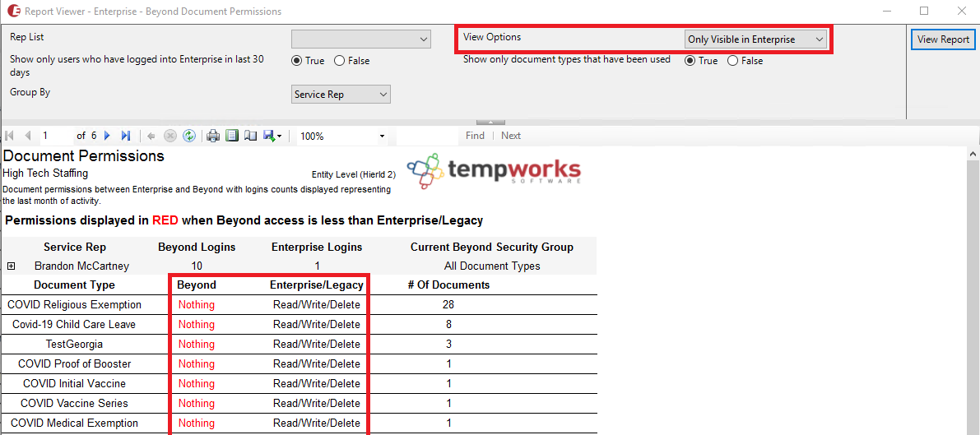Click the Enterprise/Legacy column header

[x=316, y=285]
